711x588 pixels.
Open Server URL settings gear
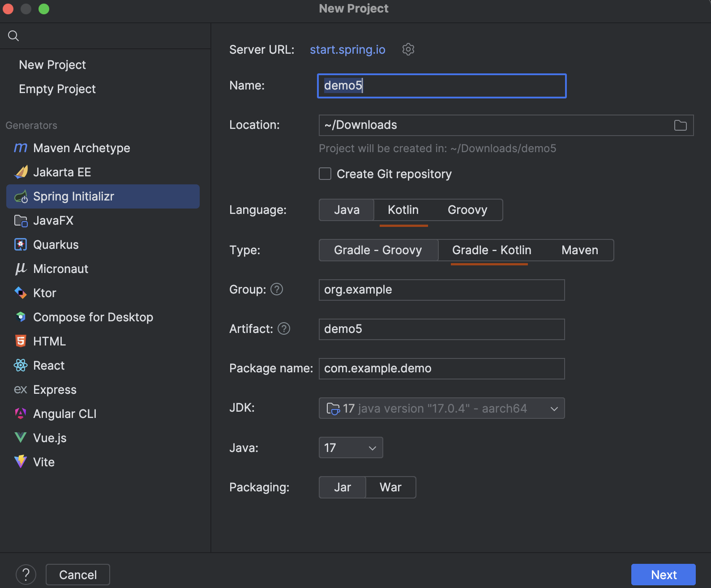[408, 49]
